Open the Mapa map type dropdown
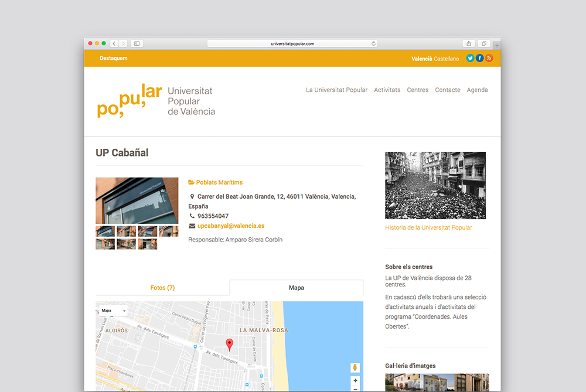 point(113,311)
